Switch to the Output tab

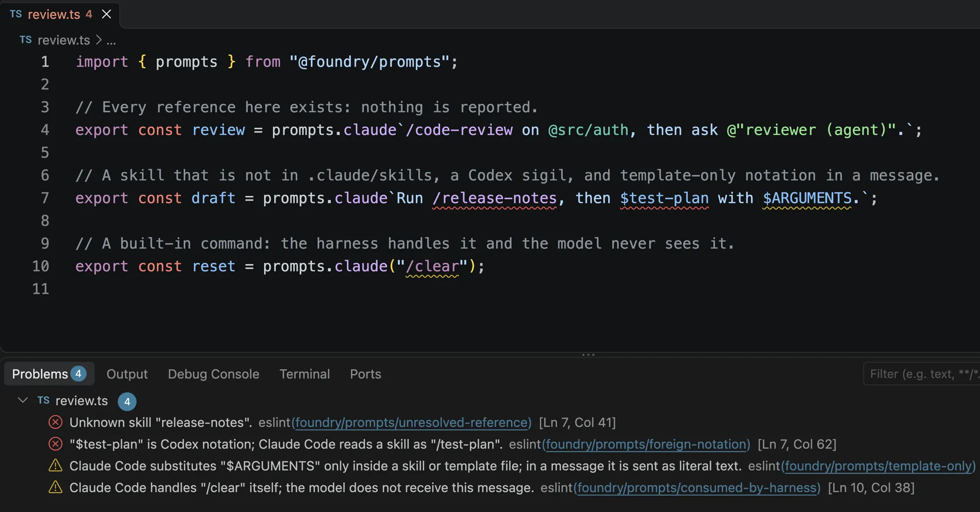(x=127, y=374)
